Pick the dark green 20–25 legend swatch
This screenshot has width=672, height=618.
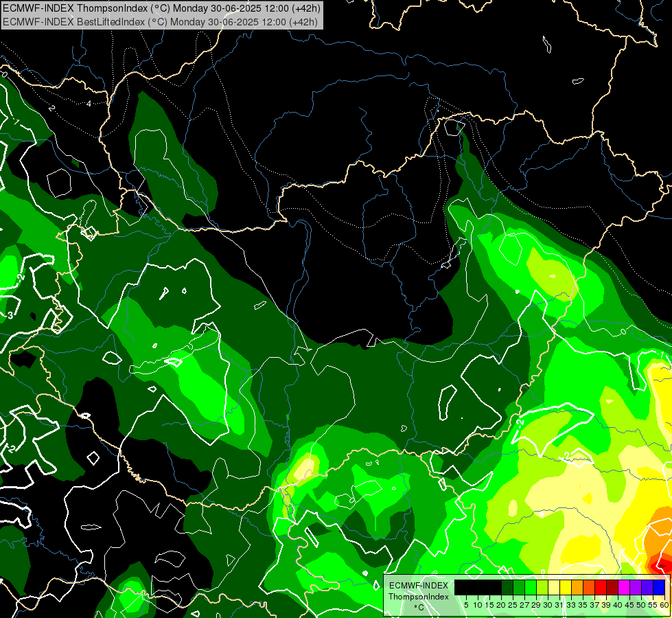507,587
